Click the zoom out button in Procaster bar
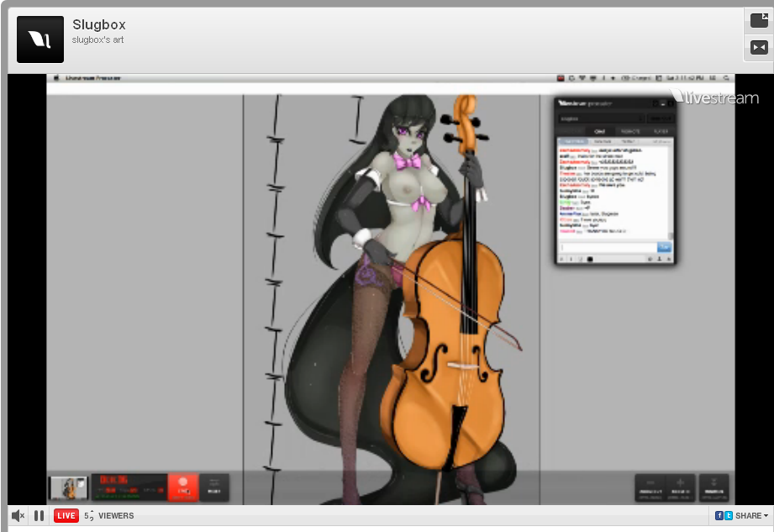774x532 pixels. pyautogui.click(x=650, y=487)
